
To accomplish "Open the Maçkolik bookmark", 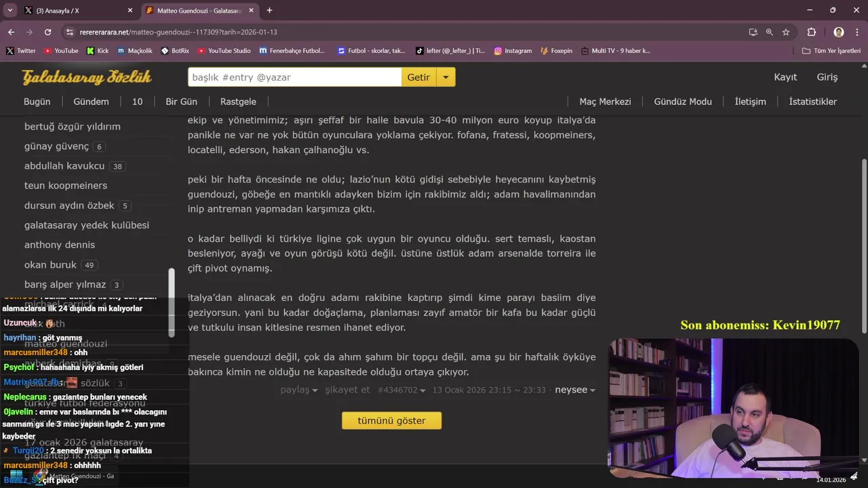I will 134,51.
